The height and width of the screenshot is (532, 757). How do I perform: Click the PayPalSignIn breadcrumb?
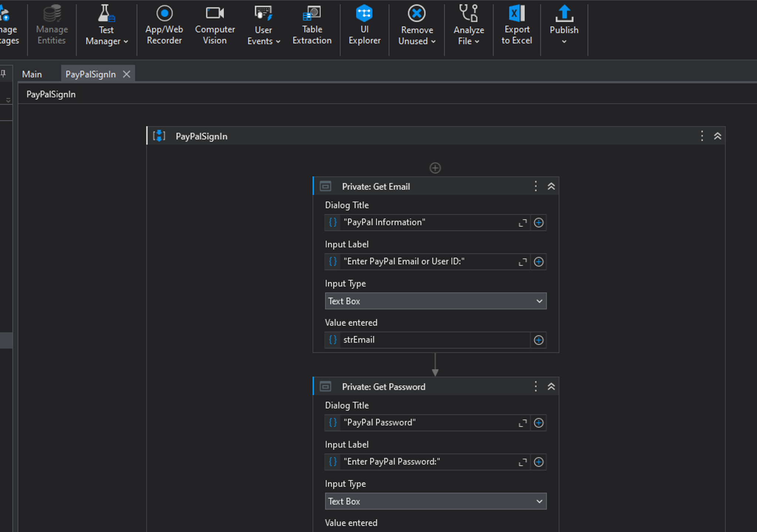coord(51,94)
